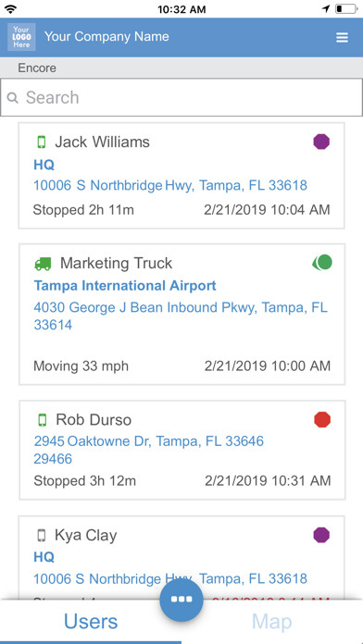The height and width of the screenshot is (644, 363).
Task: Tap Kya Clay's gray phone icon
Action: (x=41, y=535)
